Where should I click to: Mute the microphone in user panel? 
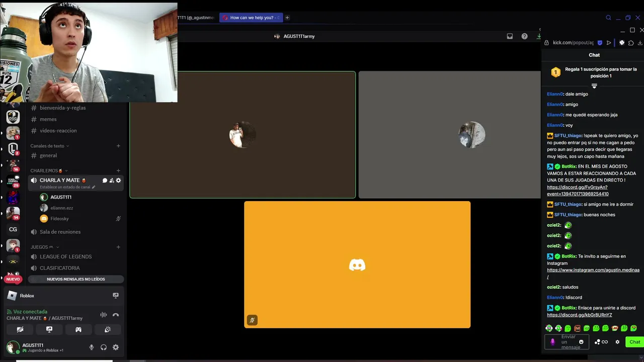92,347
